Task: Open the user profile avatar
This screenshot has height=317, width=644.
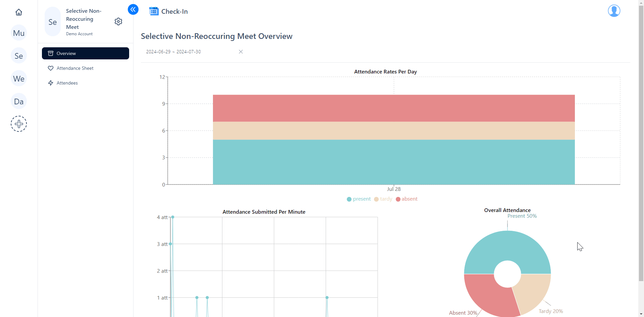Action: point(614,11)
